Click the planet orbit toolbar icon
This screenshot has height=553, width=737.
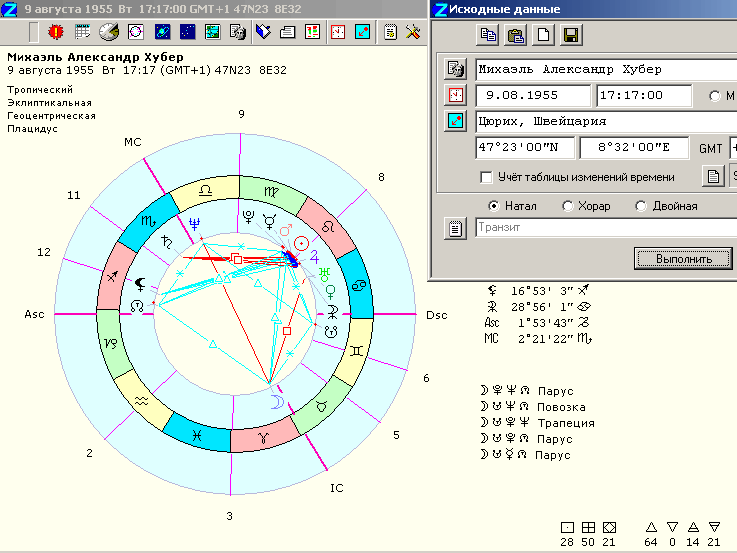point(162,32)
